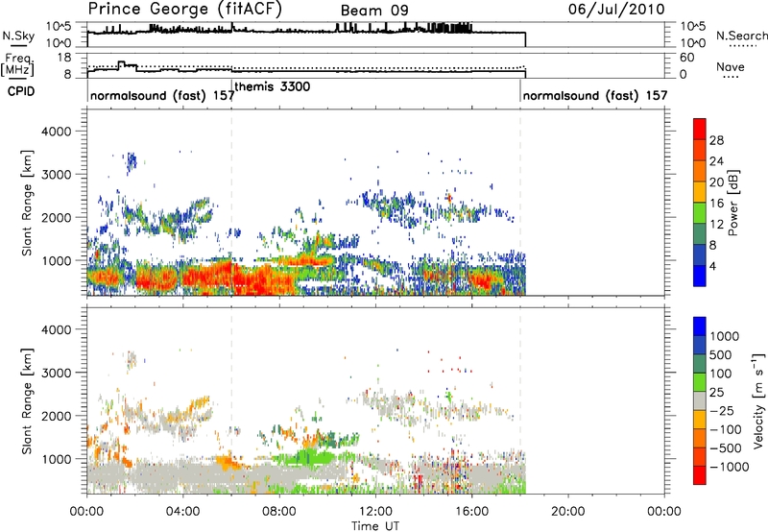This screenshot has height=532, width=768.
Task: Click the '4000' tick of power panel
Action: point(56,132)
